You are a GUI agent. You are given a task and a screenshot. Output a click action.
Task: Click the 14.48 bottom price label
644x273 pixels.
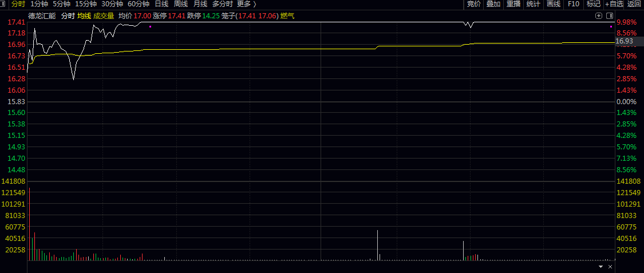tap(17, 169)
